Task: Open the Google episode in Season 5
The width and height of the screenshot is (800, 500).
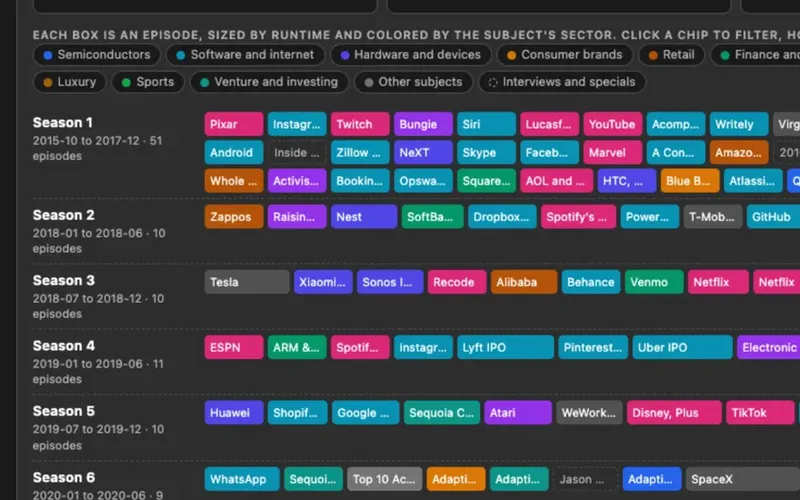Action: (366, 413)
